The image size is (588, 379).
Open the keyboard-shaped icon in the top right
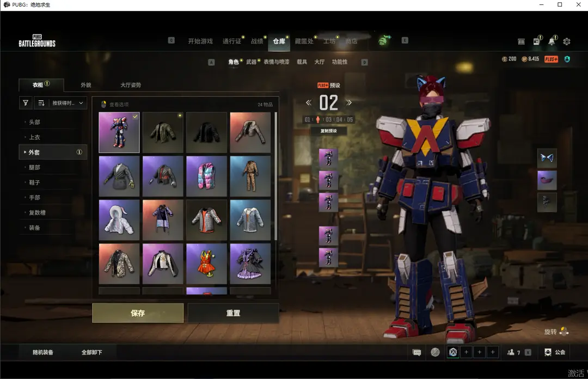point(521,41)
